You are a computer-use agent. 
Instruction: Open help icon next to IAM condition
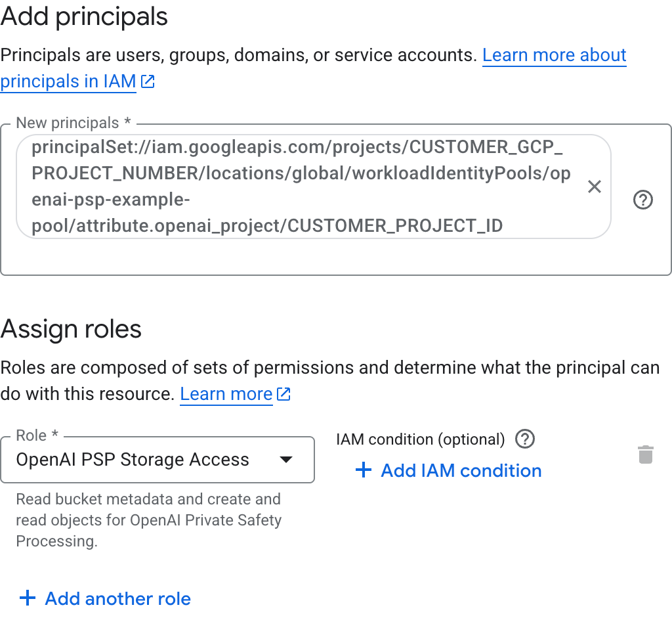pos(525,439)
